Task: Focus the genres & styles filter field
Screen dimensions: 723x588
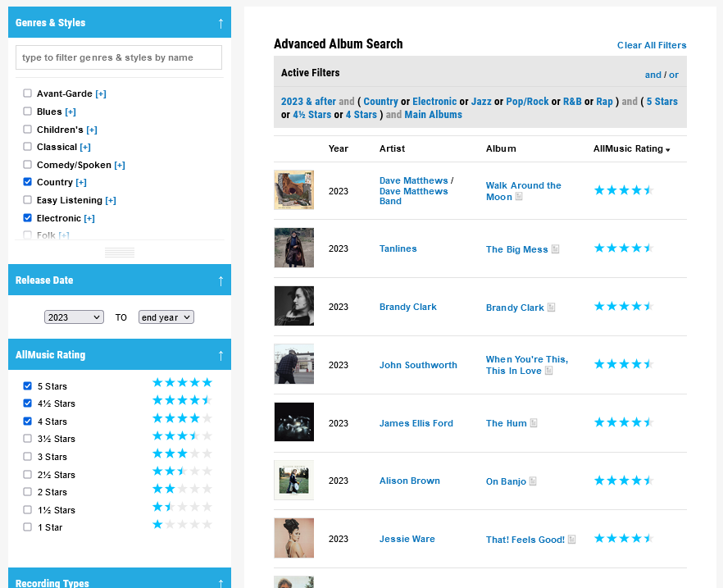Action: (x=119, y=57)
